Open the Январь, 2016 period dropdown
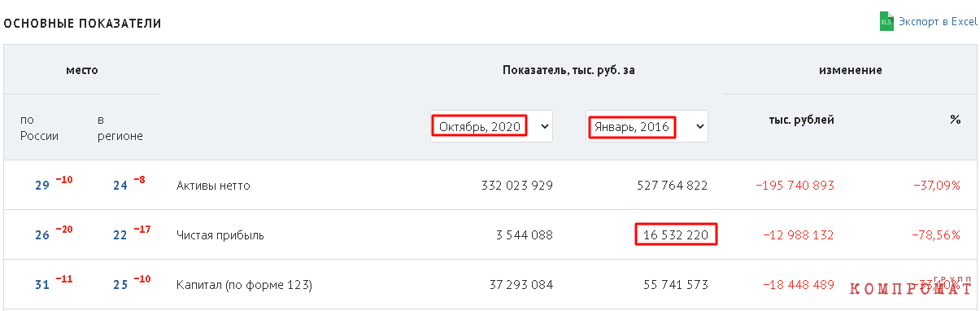This screenshot has width=980, height=311. pos(647,127)
